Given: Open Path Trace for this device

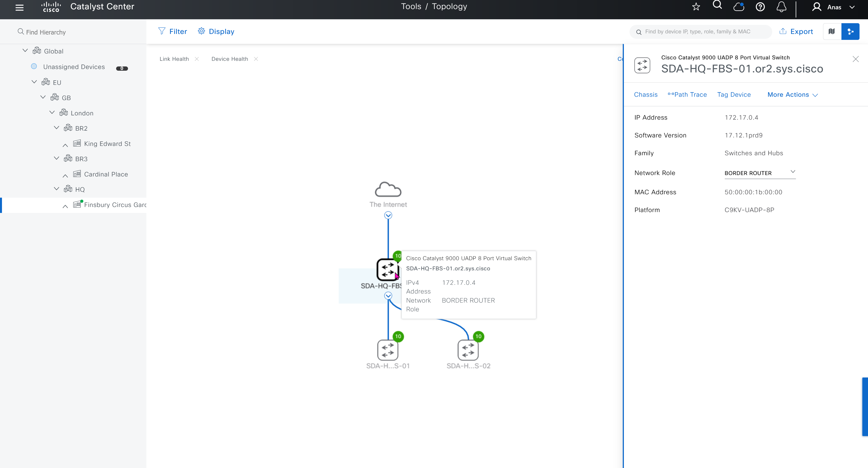Looking at the screenshot, I should coord(687,95).
